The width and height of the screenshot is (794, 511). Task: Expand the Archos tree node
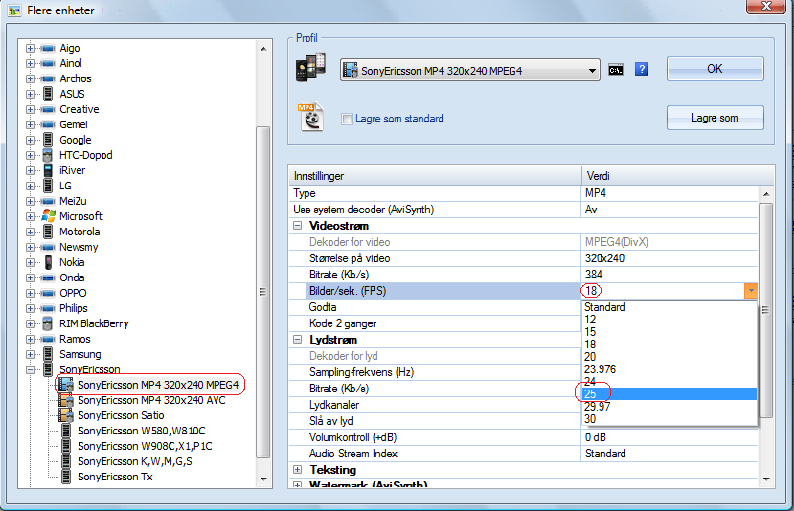(31, 79)
